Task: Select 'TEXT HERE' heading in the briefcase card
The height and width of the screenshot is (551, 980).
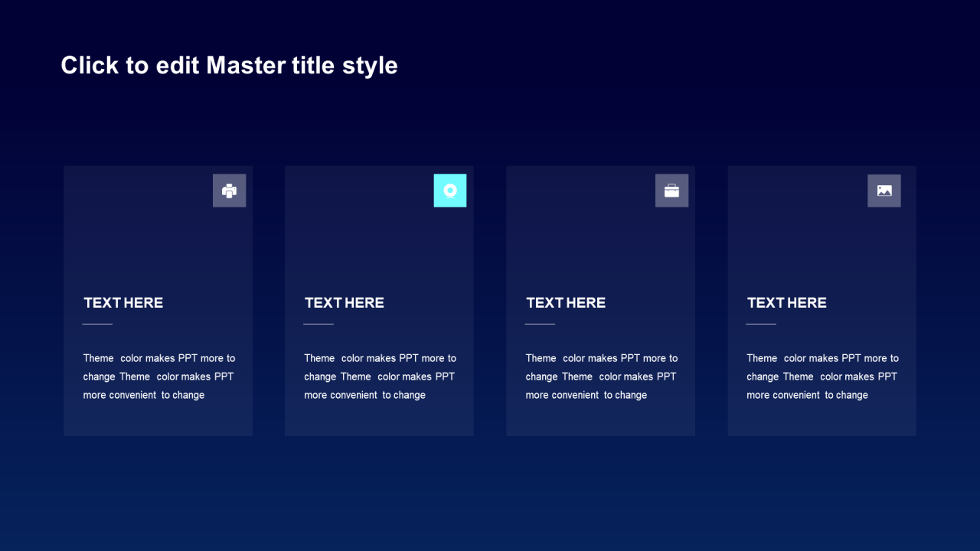Action: [566, 303]
